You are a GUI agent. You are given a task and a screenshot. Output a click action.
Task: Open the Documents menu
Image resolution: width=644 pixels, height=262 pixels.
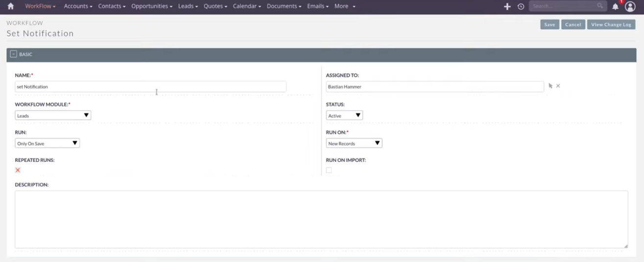pos(285,6)
